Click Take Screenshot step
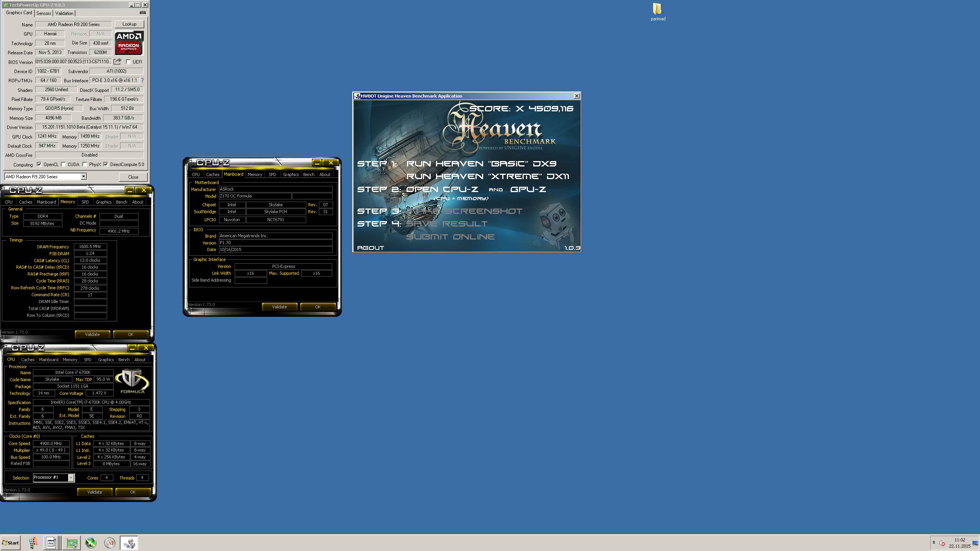 (x=464, y=211)
